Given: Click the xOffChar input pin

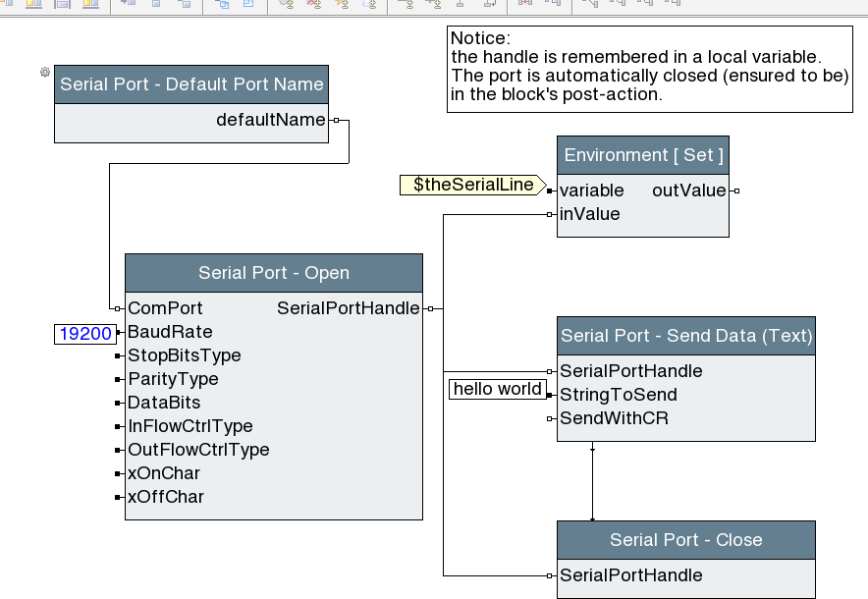Looking at the screenshot, I should [118, 497].
